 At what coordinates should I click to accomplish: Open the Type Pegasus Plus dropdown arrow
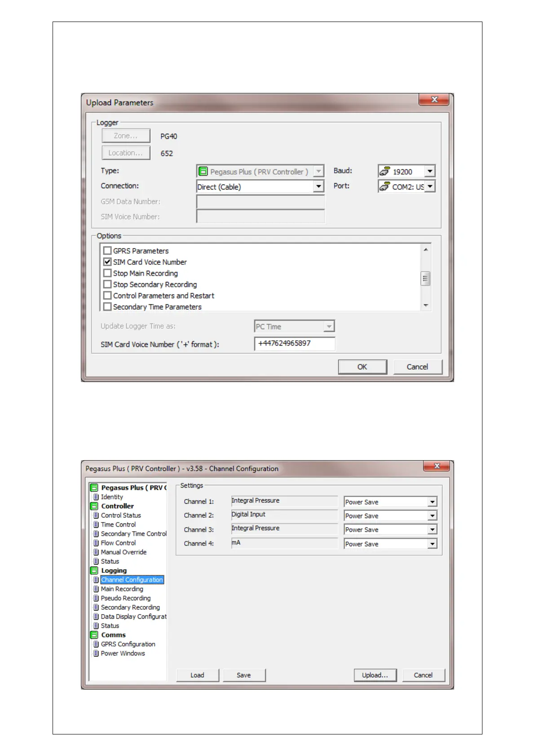[x=318, y=171]
